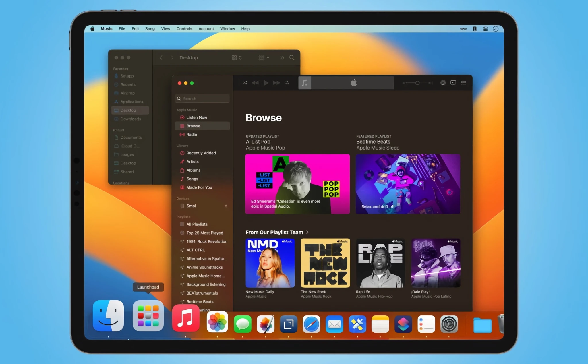Show more Finder toolbar items chevron
Viewport: 588px width, 364px height.
click(x=282, y=58)
